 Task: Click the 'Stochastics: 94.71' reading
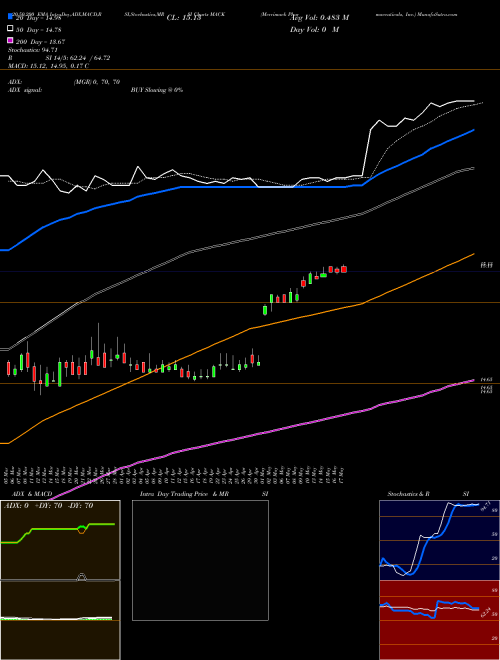(x=32, y=50)
